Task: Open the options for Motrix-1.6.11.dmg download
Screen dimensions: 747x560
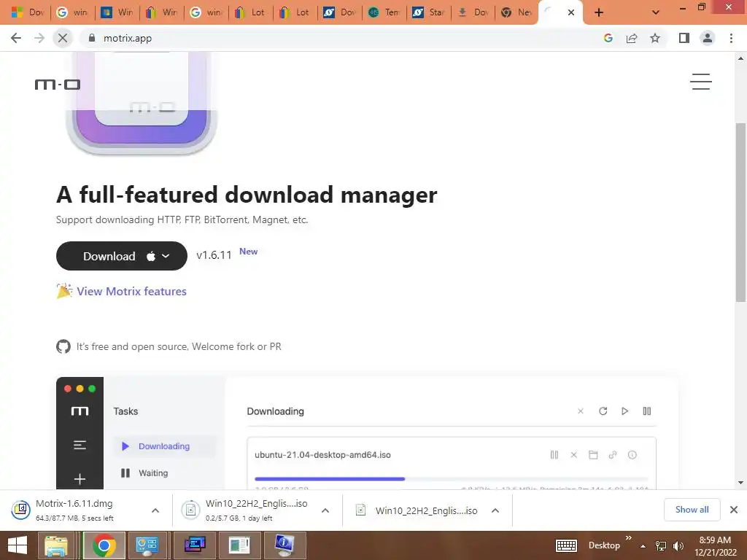Action: click(x=155, y=510)
